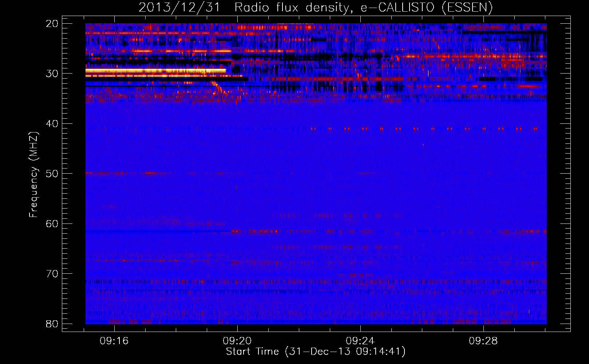Click the 30 frequency tick label
The image size is (589, 364).
[52, 74]
